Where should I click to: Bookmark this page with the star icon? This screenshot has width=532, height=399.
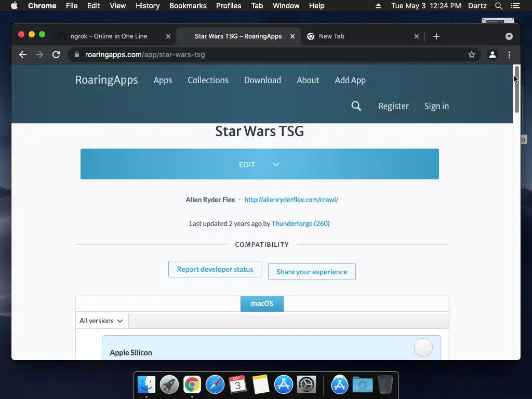(x=472, y=55)
